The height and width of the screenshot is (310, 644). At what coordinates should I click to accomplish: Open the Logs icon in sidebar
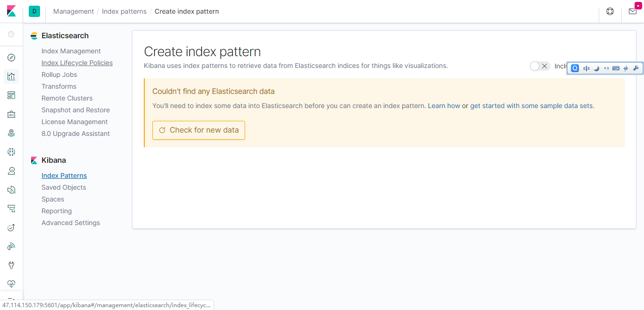(x=11, y=190)
